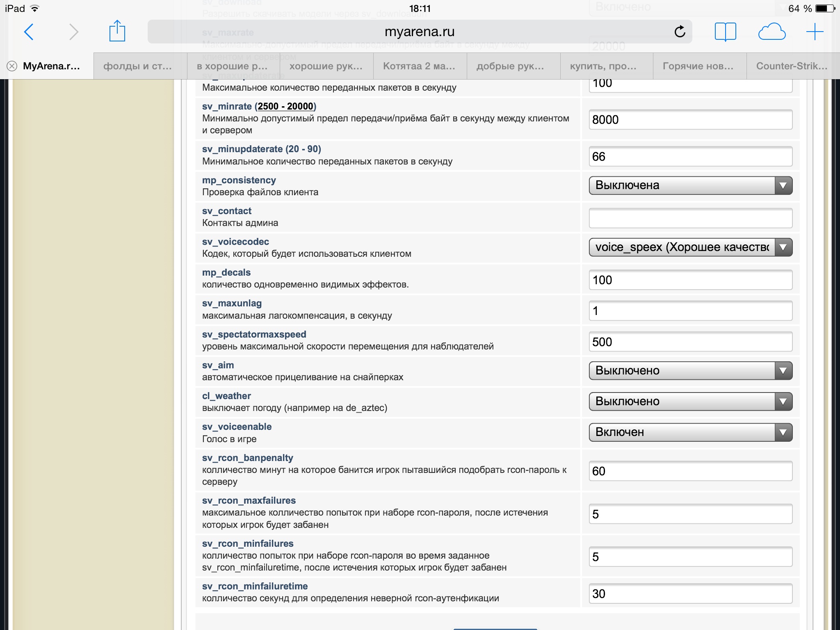Click the sv_rcon_minfailures setting name

[x=248, y=543]
